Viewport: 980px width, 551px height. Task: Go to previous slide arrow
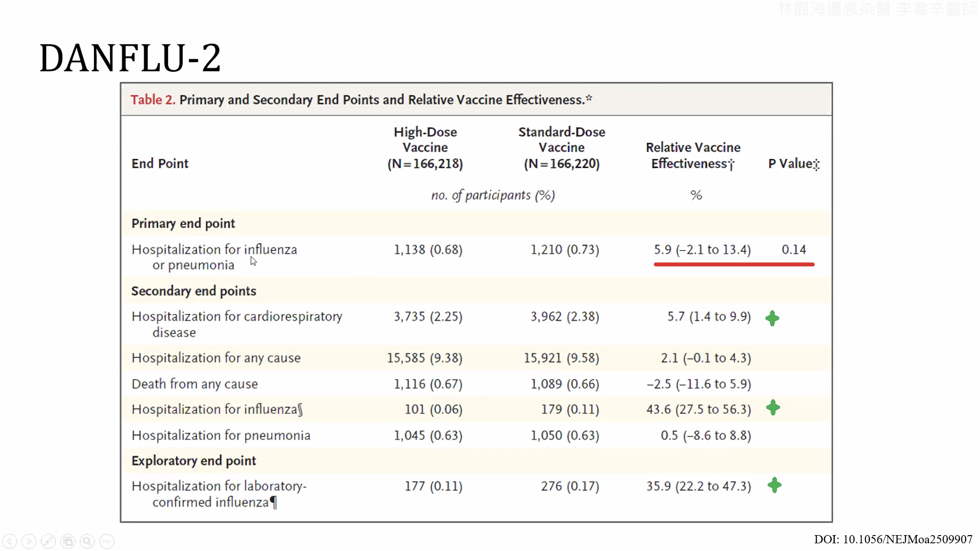tap(10, 541)
